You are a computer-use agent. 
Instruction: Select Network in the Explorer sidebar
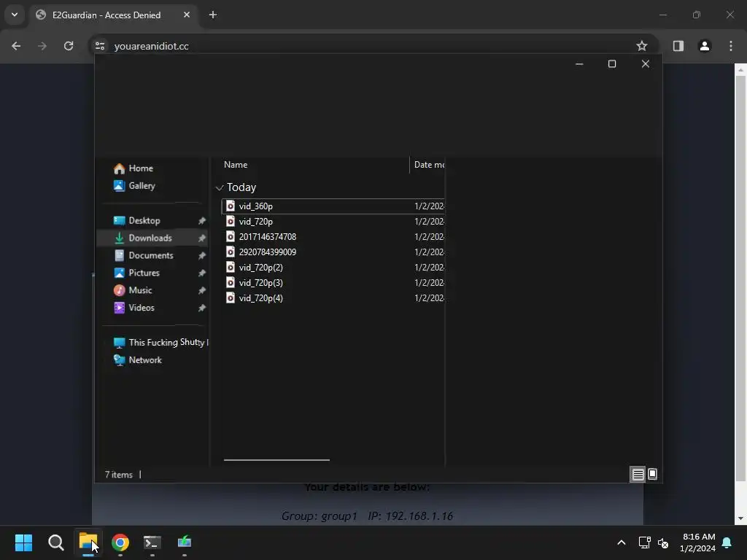[x=138, y=360]
